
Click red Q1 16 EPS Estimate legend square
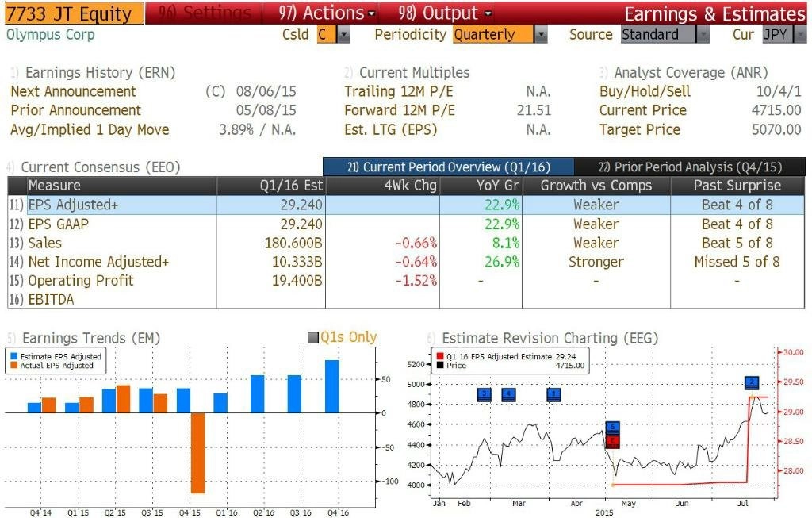tap(439, 356)
